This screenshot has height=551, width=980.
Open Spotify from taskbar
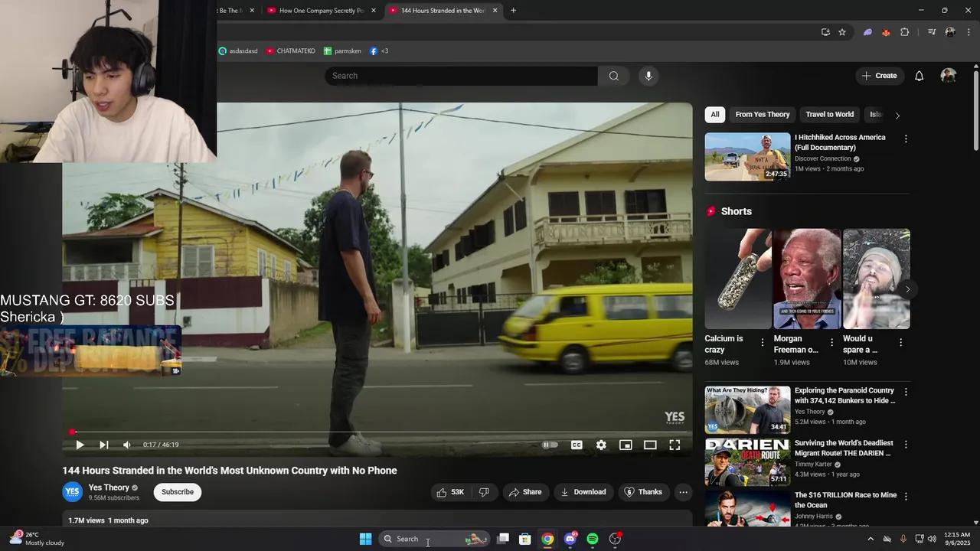click(593, 539)
